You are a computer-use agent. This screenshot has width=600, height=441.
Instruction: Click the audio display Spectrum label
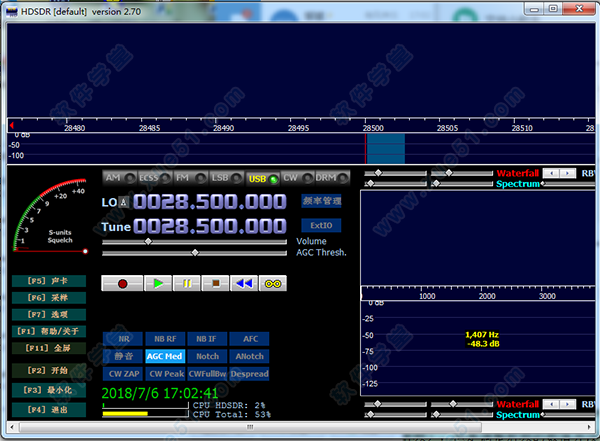(x=518, y=415)
